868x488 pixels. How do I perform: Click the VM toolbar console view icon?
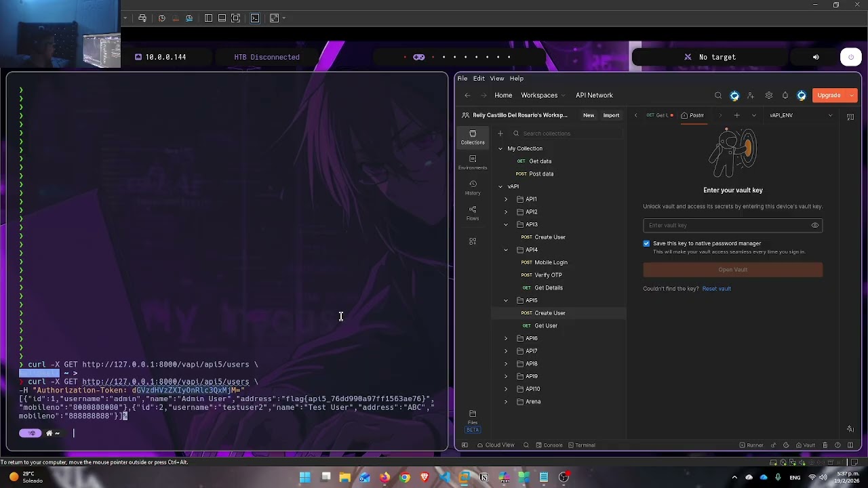point(255,18)
